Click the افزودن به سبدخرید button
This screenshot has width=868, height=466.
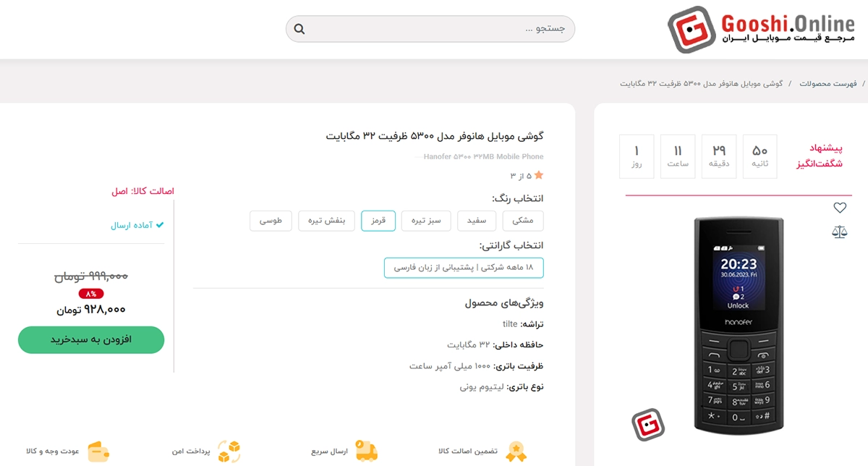click(x=90, y=339)
